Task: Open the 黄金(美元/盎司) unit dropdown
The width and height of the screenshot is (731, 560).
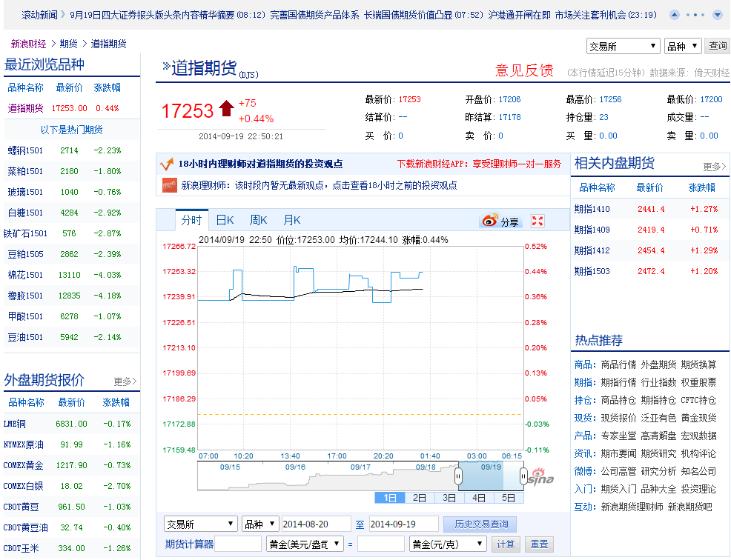Action: (x=305, y=544)
